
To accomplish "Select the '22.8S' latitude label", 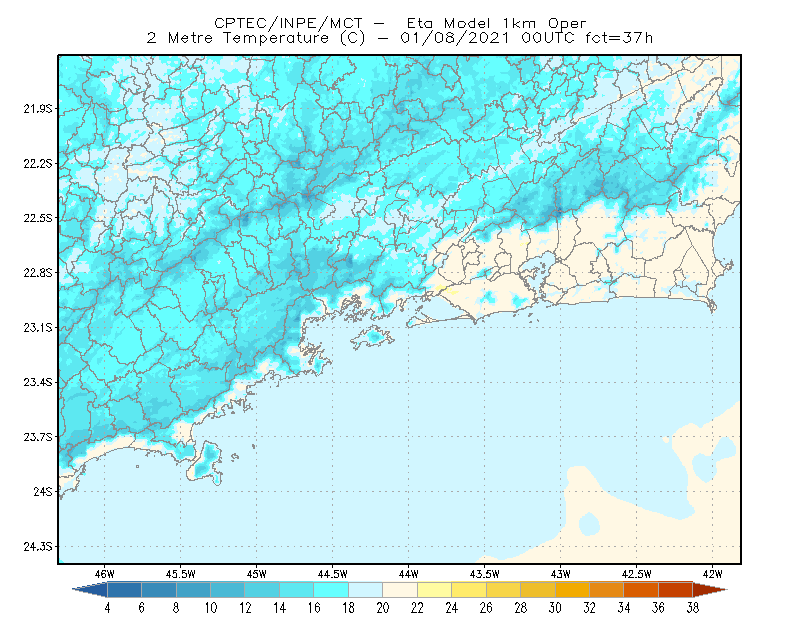I will (38, 273).
